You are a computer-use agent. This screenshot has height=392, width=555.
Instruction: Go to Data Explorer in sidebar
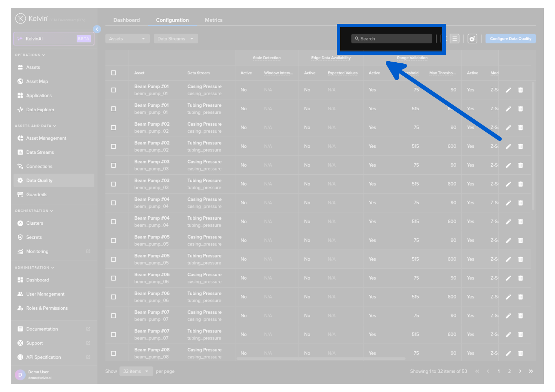tap(40, 110)
